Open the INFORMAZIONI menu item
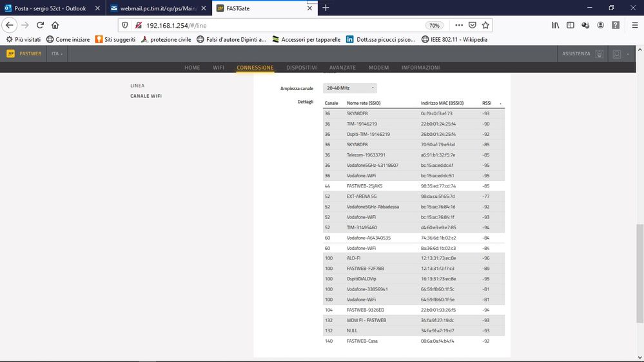This screenshot has width=644, height=362. click(420, 67)
